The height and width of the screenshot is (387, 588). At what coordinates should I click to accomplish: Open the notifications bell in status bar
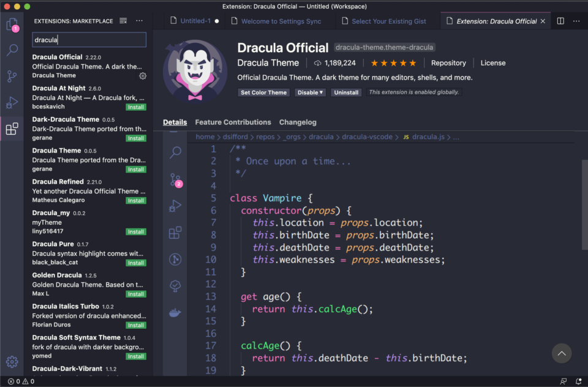[x=578, y=381]
